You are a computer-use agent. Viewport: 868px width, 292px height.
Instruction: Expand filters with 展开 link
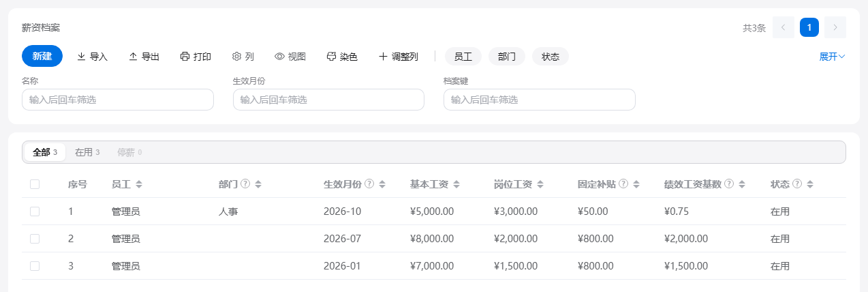tap(832, 57)
